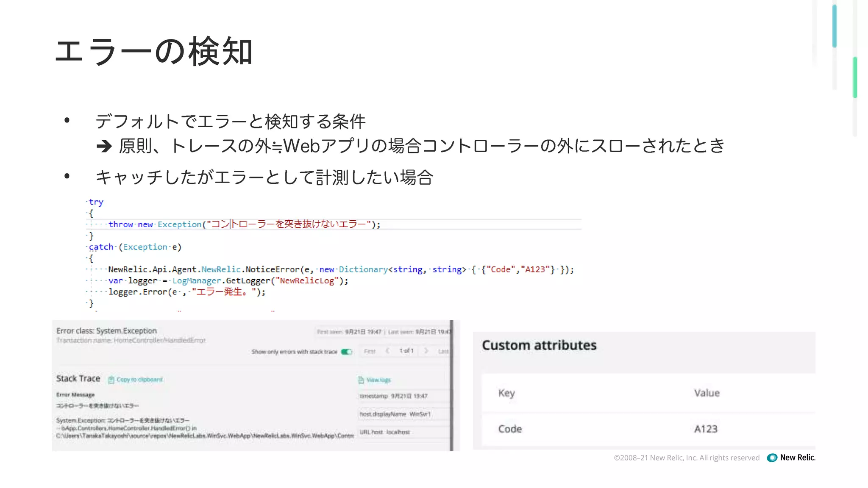Viewport: 868px width, 488px height.
Task: Click the slide title エラーの検知
Action: tap(153, 52)
